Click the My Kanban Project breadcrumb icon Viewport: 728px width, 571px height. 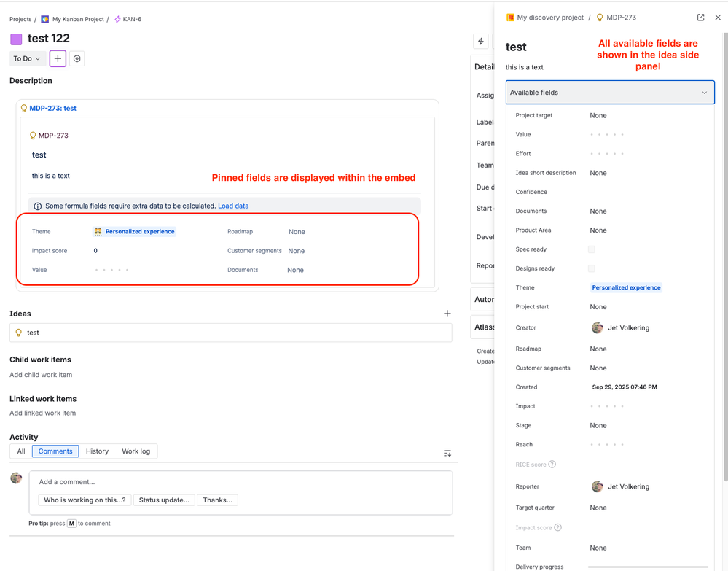45,19
